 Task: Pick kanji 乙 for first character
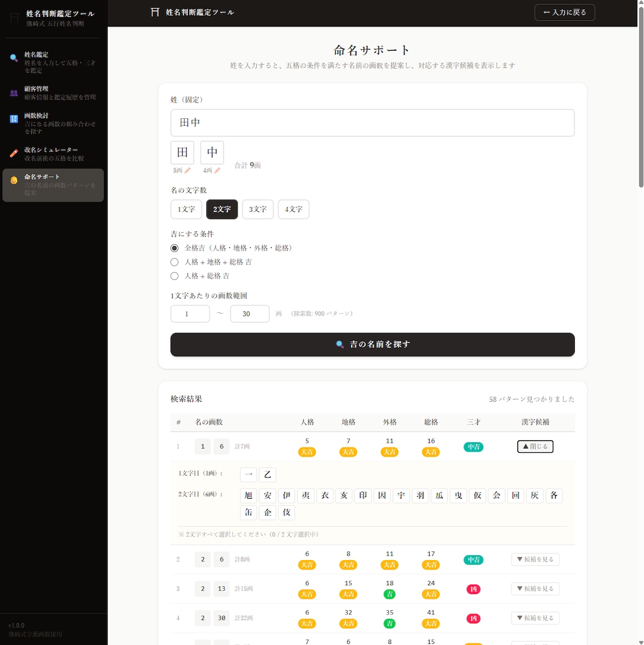click(268, 474)
